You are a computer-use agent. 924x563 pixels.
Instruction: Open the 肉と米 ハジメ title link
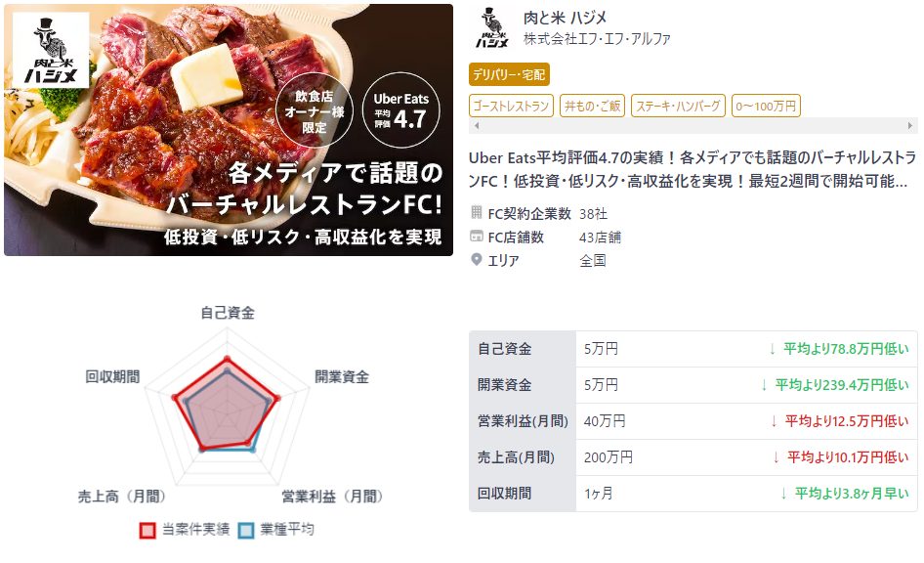pos(565,18)
